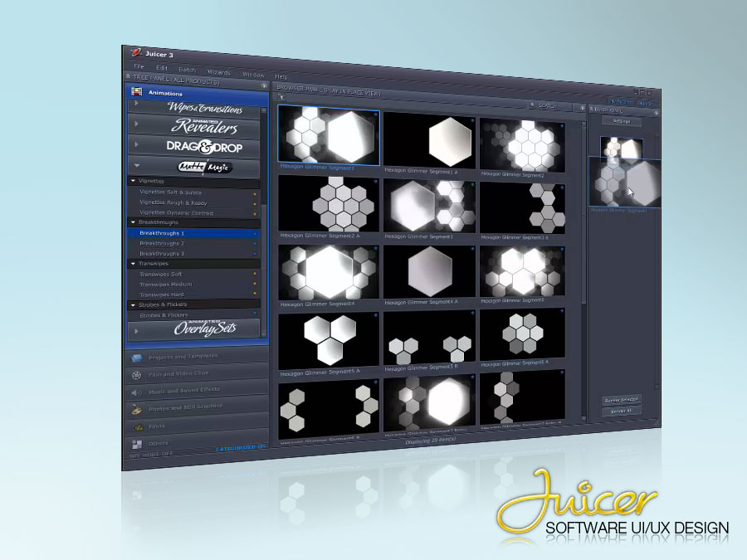Open the Music and Sound Effects category
The height and width of the screenshot is (560, 747).
click(x=198, y=392)
